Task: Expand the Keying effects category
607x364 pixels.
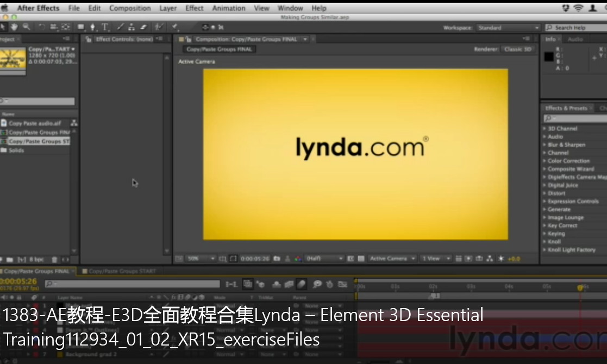Action: (x=545, y=234)
